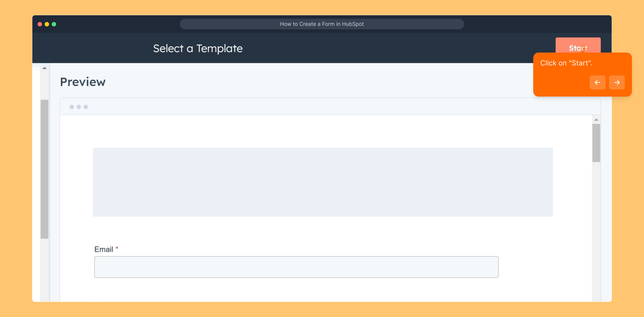Click the third grey dot in preview header
This screenshot has width=644, height=317.
tap(86, 107)
